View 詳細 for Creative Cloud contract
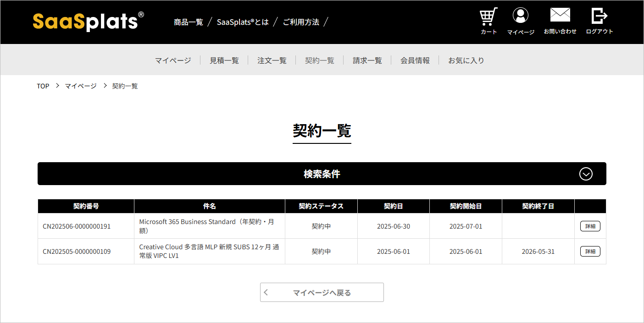This screenshot has width=644, height=323. pyautogui.click(x=590, y=251)
